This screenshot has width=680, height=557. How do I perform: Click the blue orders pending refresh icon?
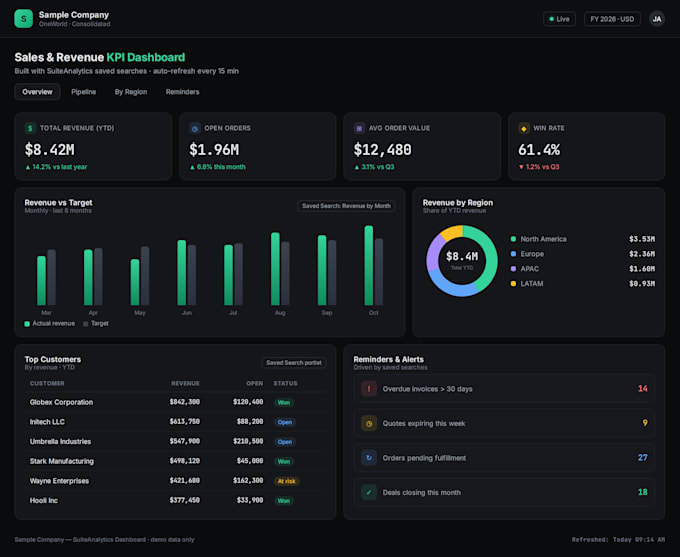coord(369,458)
